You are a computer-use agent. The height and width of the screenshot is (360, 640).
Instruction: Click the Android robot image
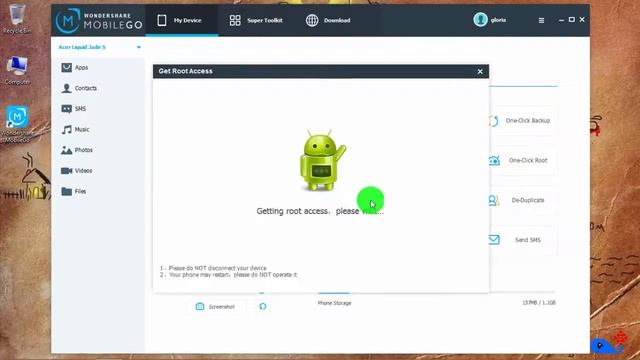[322, 160]
